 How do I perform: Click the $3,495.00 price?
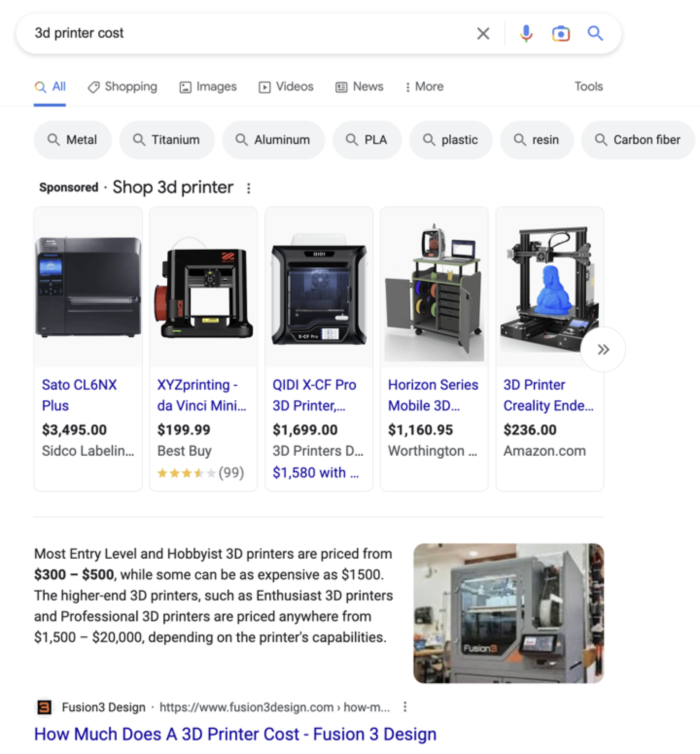(74, 430)
